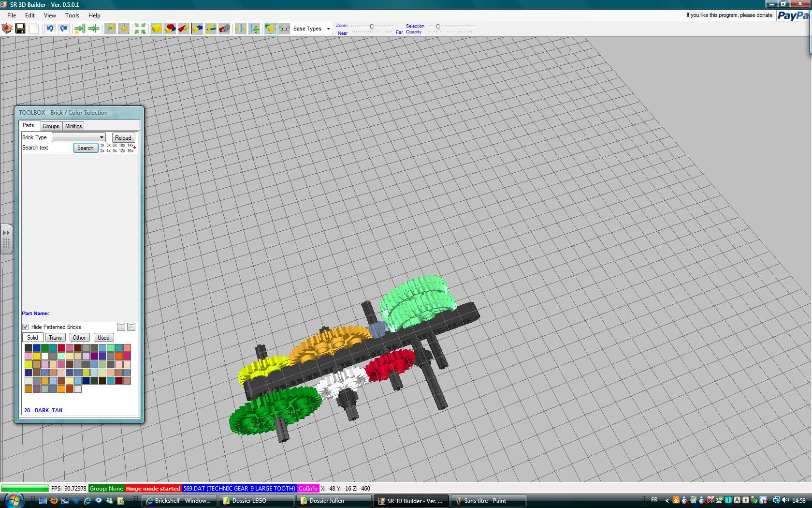Create a new blank model
This screenshot has width=812, height=508.
(33, 29)
